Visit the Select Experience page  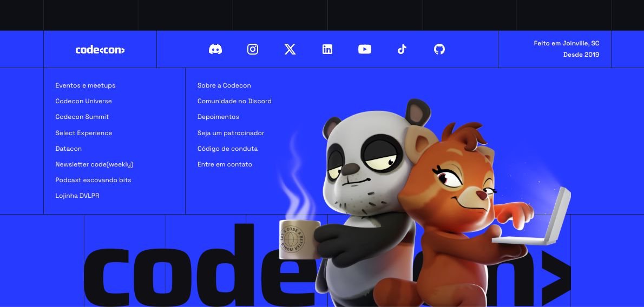(84, 133)
